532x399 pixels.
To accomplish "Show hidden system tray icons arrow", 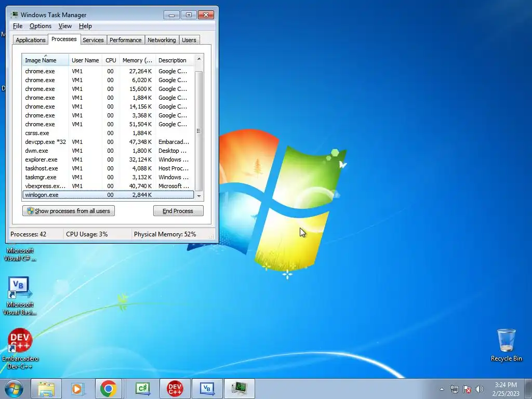I will pyautogui.click(x=442, y=389).
